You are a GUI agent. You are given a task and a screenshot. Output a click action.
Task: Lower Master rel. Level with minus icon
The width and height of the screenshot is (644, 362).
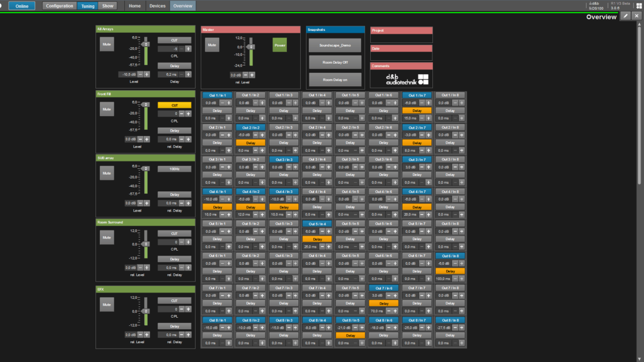(246, 75)
